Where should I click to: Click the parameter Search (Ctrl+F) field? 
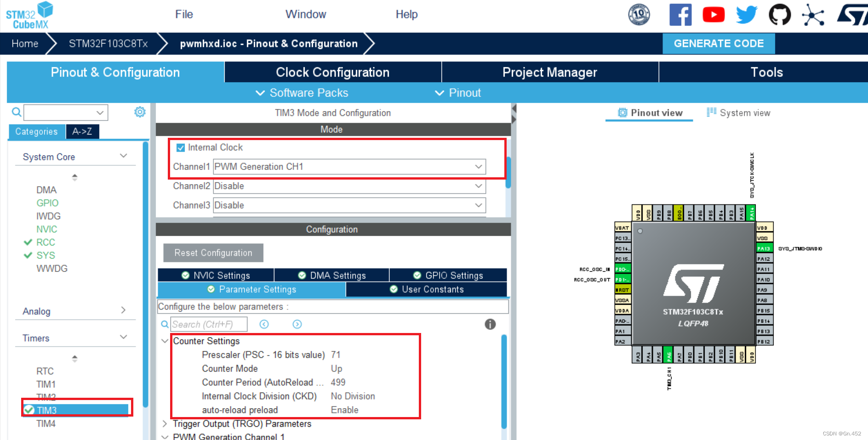pos(209,324)
